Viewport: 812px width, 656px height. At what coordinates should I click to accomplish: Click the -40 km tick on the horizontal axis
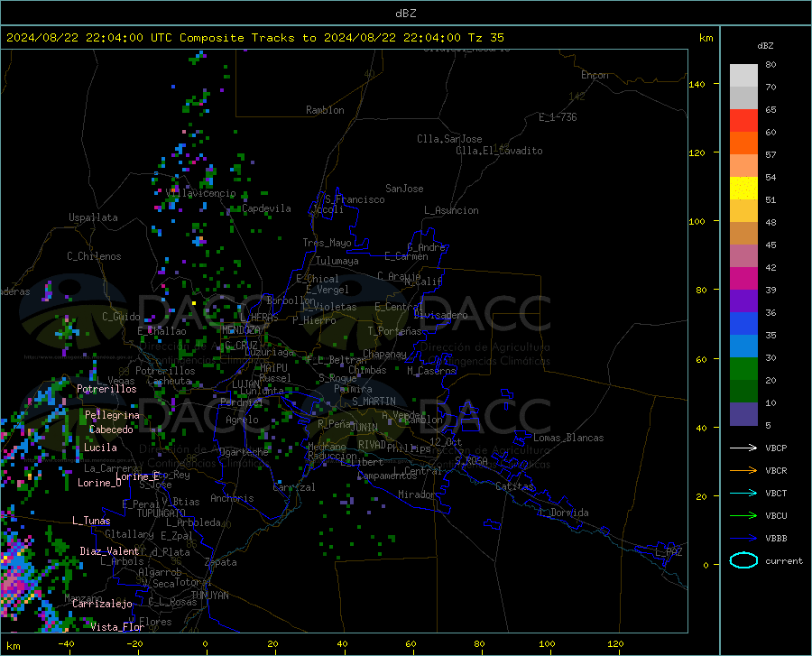66,643
